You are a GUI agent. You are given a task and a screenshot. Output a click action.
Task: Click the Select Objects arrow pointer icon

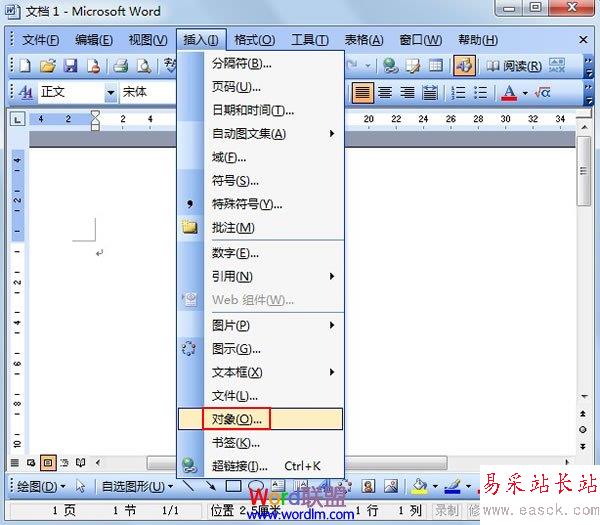[x=80, y=487]
